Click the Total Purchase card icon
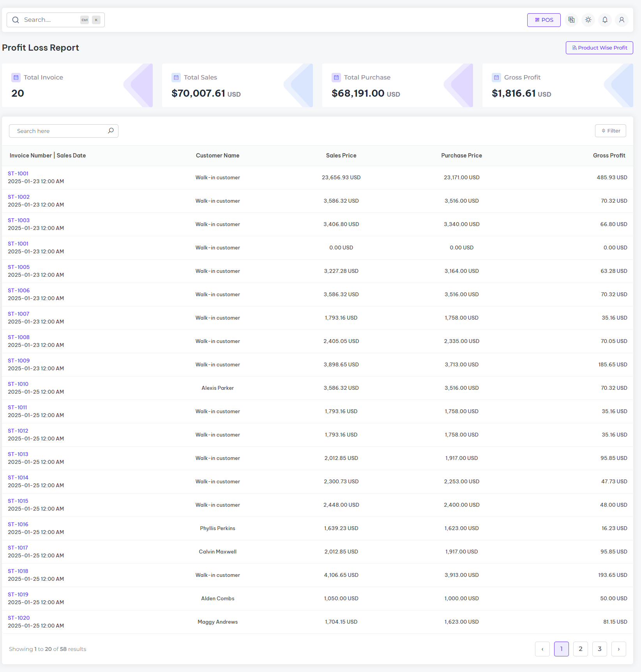The height and width of the screenshot is (672, 641). [336, 78]
